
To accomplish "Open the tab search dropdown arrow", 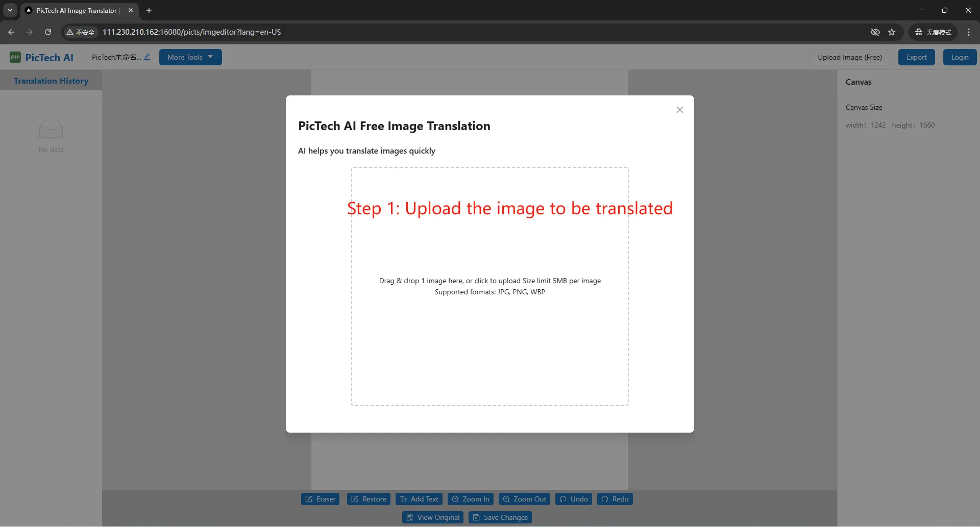I will [10, 10].
